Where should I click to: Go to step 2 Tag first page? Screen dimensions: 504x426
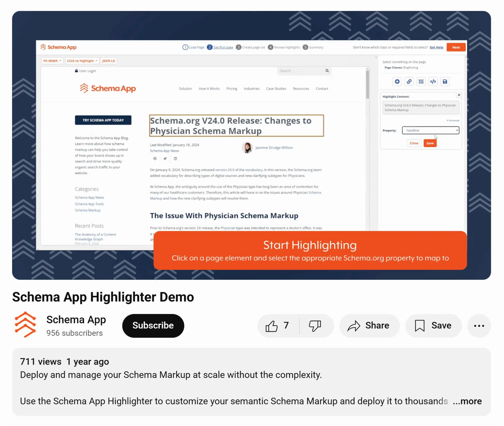[220, 47]
